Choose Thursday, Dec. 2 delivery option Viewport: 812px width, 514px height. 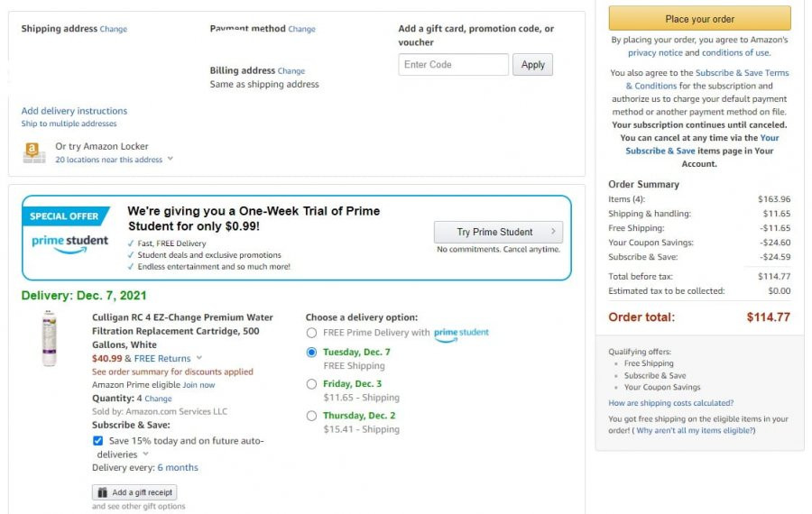click(311, 416)
